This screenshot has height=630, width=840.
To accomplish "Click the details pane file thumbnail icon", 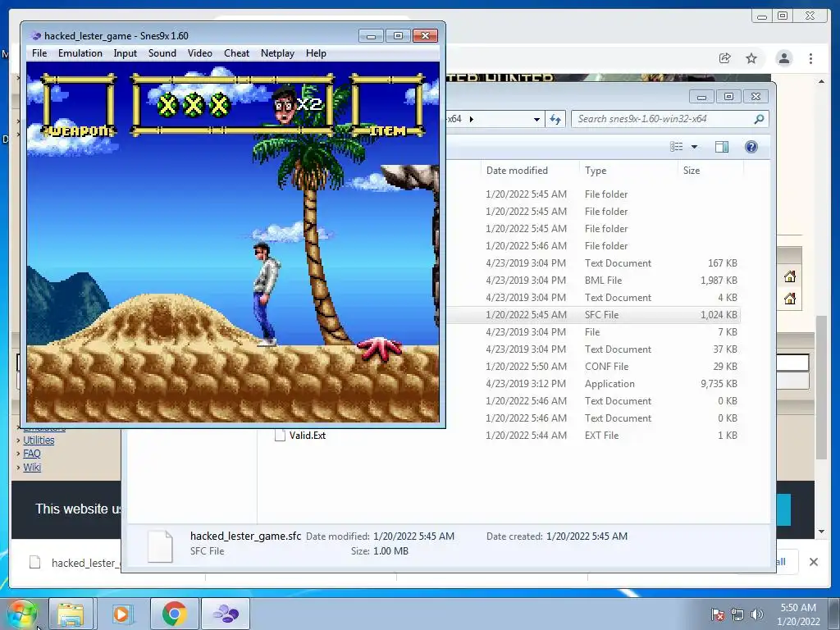I will click(x=160, y=546).
